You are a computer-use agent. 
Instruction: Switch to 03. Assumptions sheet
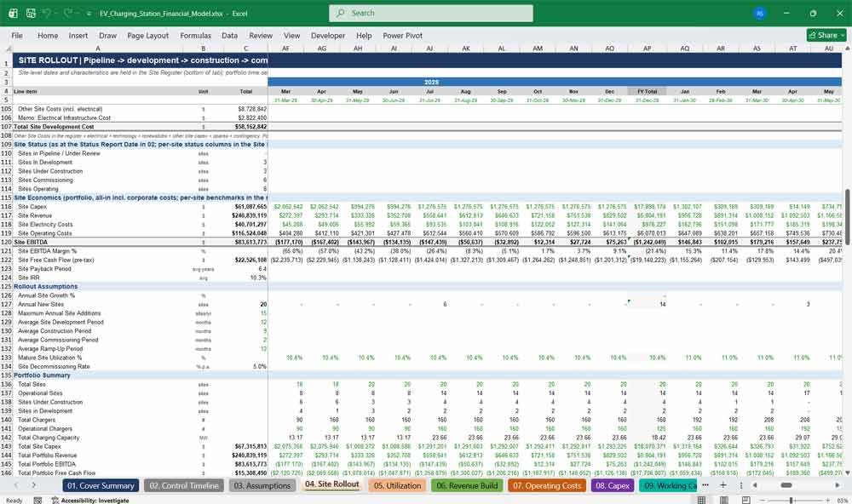tap(262, 485)
